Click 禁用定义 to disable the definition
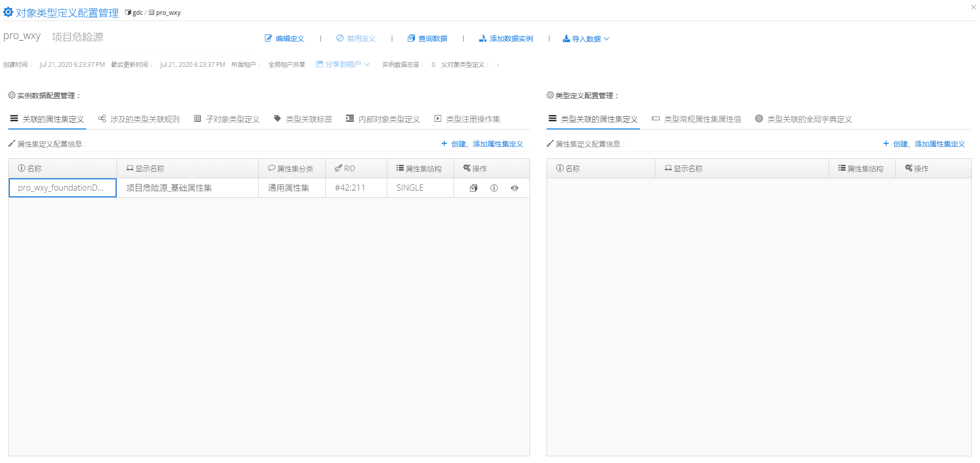The height and width of the screenshot is (463, 980). tap(356, 39)
